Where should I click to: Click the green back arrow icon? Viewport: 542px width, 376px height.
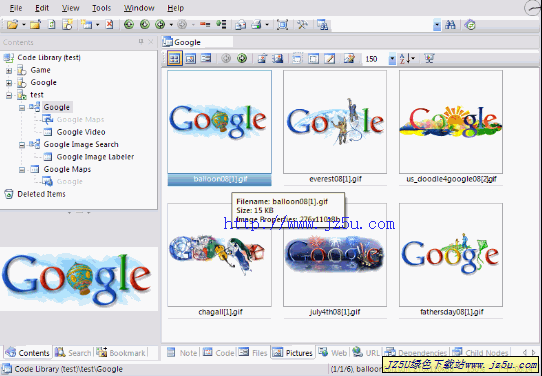[x=160, y=25]
